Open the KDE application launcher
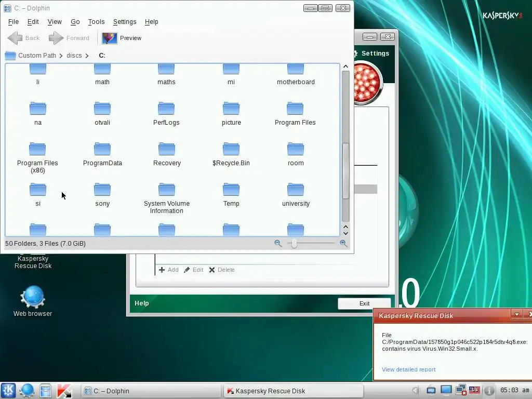Viewport: 532px width, 399px height. click(x=8, y=391)
